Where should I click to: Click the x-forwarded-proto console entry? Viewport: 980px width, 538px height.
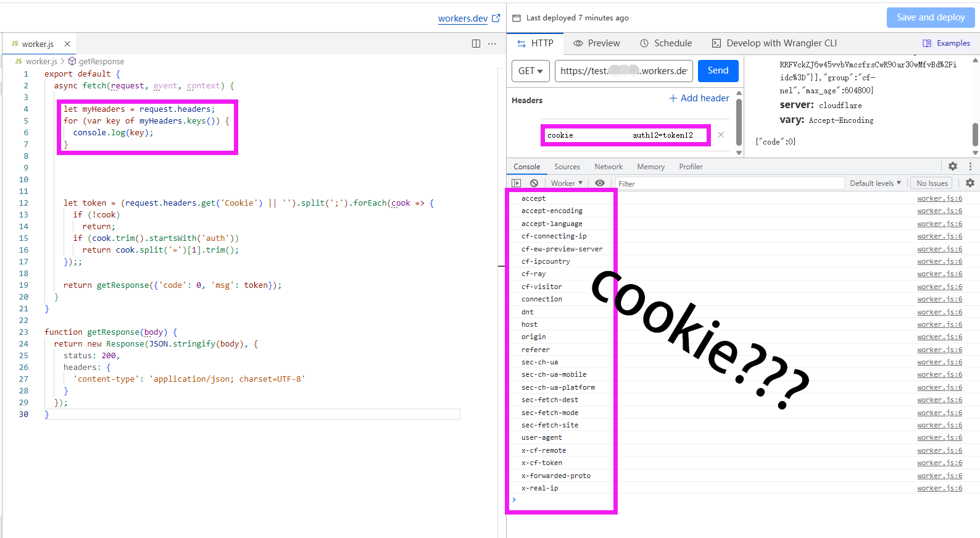click(x=556, y=476)
